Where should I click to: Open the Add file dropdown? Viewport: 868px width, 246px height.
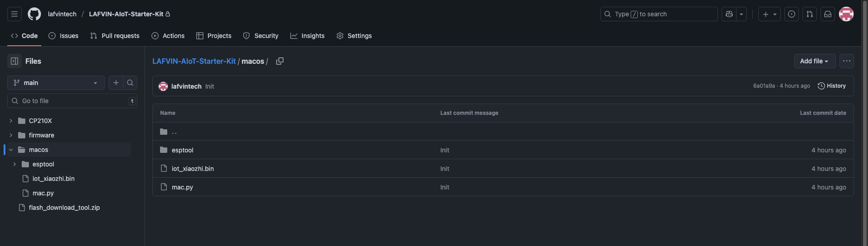815,61
